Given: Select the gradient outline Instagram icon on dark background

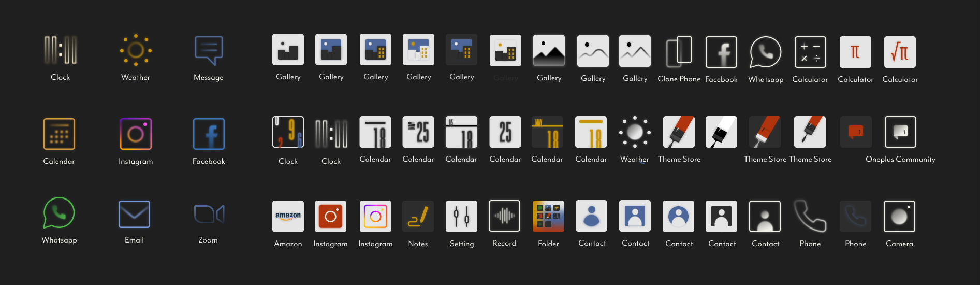Looking at the screenshot, I should [x=136, y=134].
